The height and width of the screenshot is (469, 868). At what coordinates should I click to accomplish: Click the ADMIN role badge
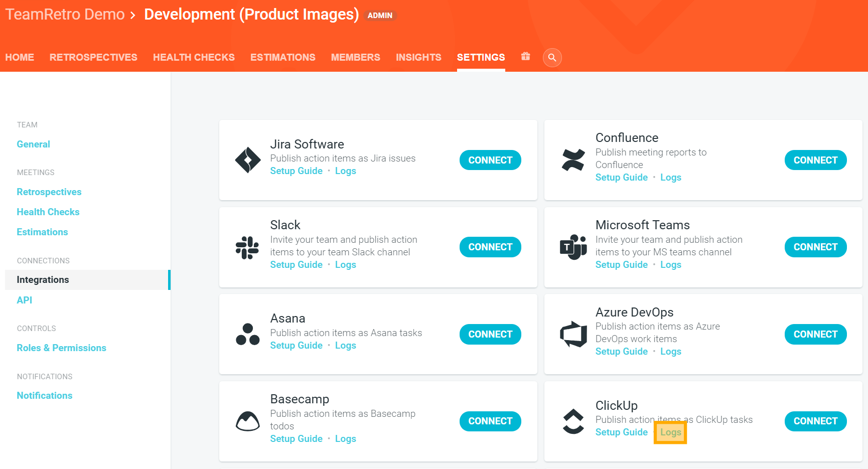380,16
